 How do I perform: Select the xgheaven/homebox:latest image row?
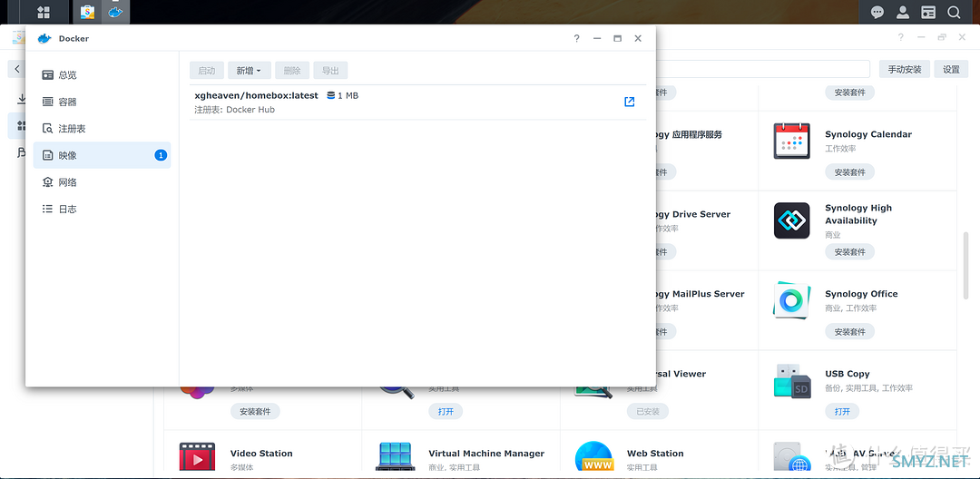(x=418, y=103)
